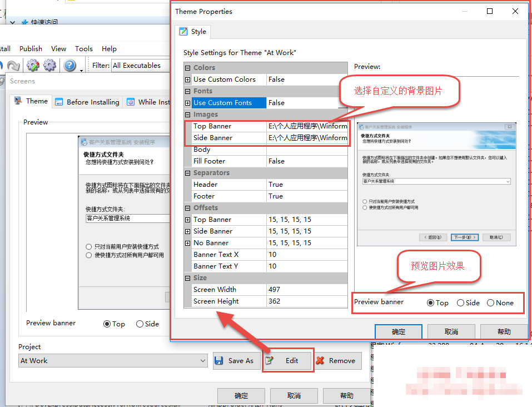The width and height of the screenshot is (532, 407).
Task: Collapse the Fonts category
Action: click(x=188, y=91)
